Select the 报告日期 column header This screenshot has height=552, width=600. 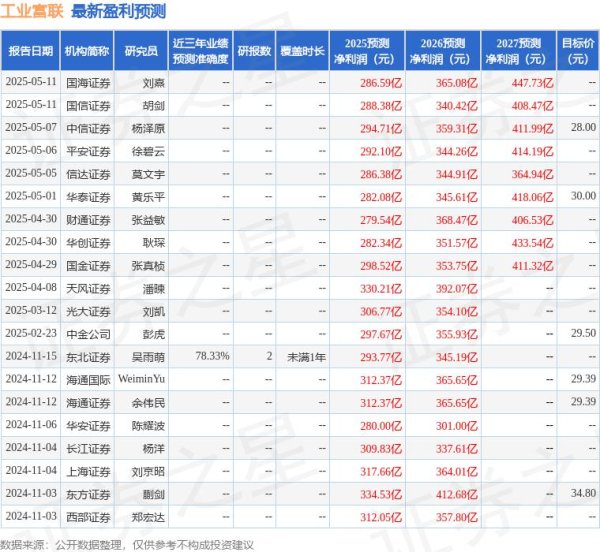[x=30, y=50]
